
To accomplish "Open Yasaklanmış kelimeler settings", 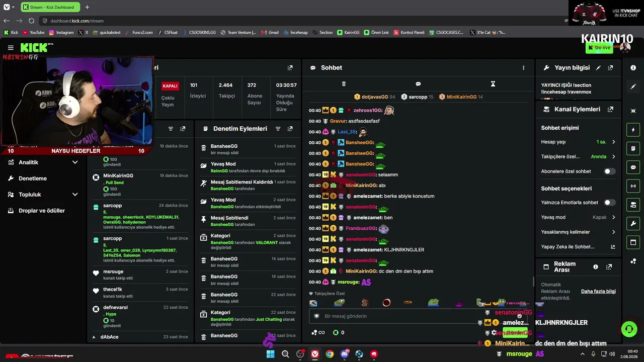I will tap(578, 232).
